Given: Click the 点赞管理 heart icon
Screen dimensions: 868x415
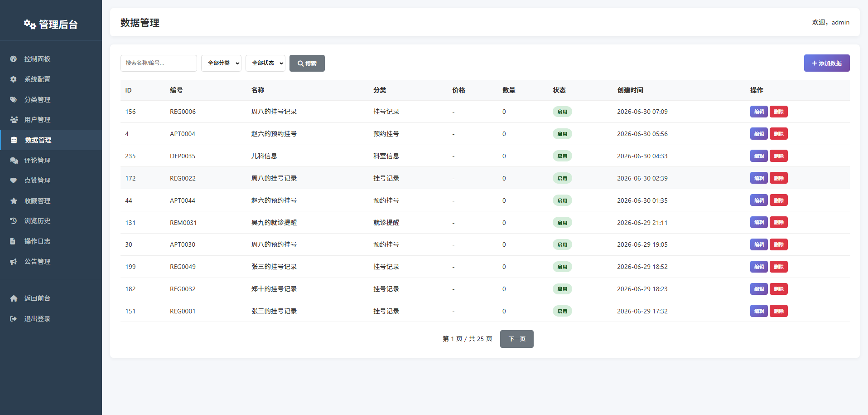Looking at the screenshot, I should point(14,181).
